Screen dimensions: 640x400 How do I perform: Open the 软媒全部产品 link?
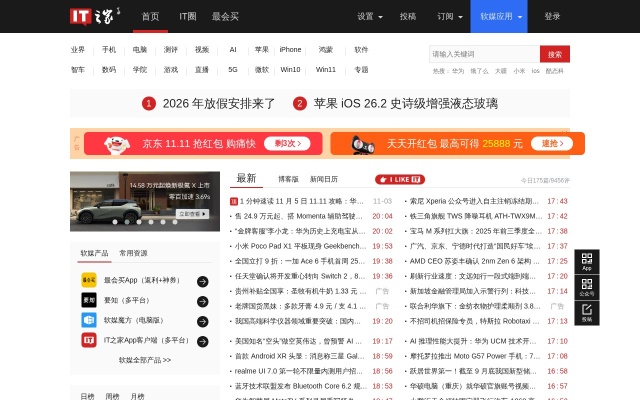click(x=145, y=360)
